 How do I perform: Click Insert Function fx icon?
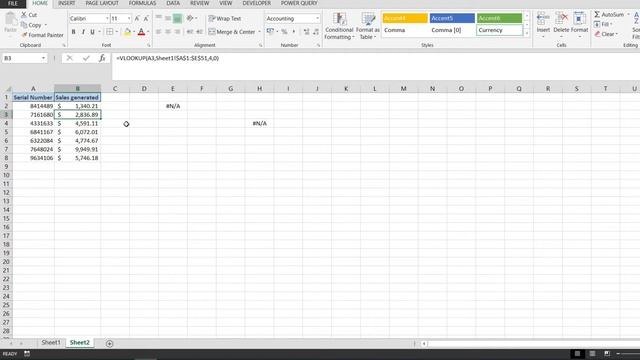102,58
